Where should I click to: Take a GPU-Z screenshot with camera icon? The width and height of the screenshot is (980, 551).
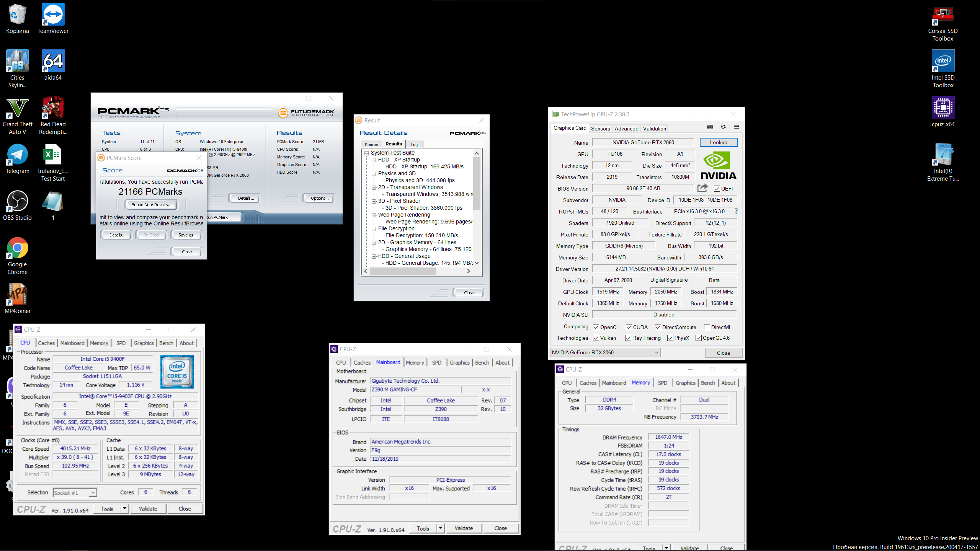[710, 127]
